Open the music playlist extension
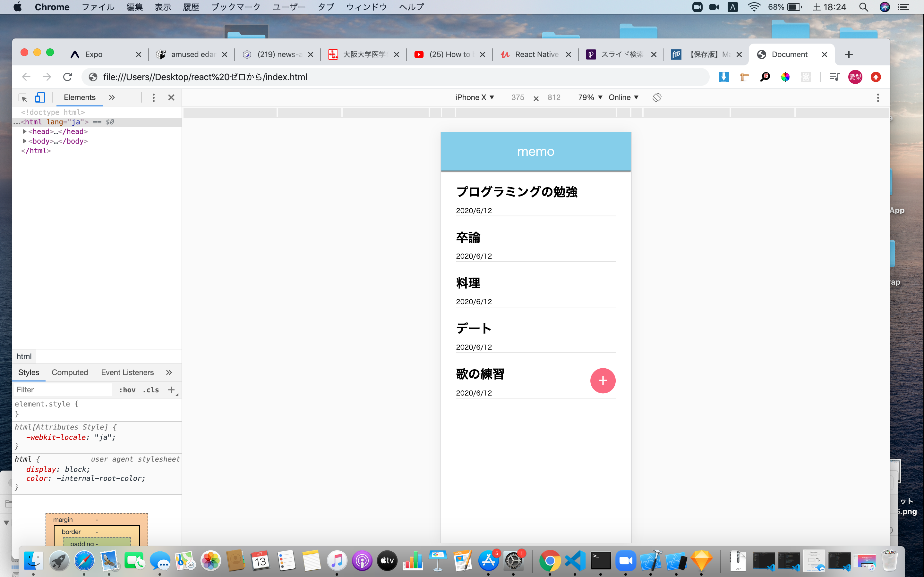Image resolution: width=924 pixels, height=577 pixels. click(835, 77)
